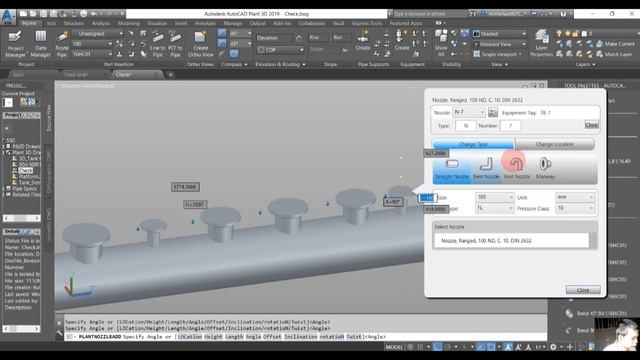
Task: Click the PCF to Pipe tool
Action: coord(175,44)
